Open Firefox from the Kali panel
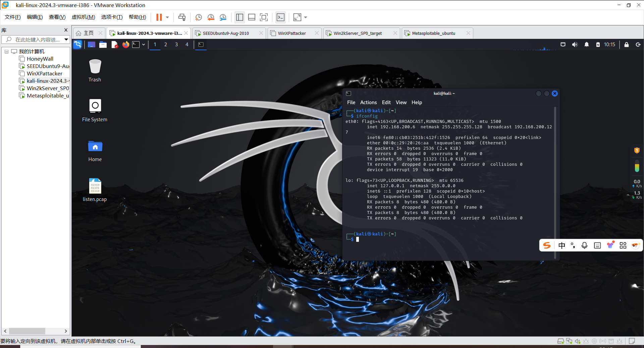This screenshot has width=644, height=348. click(125, 45)
